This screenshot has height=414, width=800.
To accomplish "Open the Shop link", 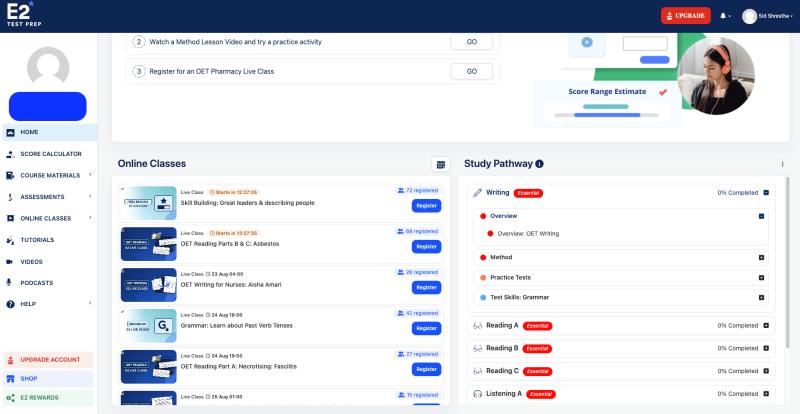I will click(x=48, y=379).
